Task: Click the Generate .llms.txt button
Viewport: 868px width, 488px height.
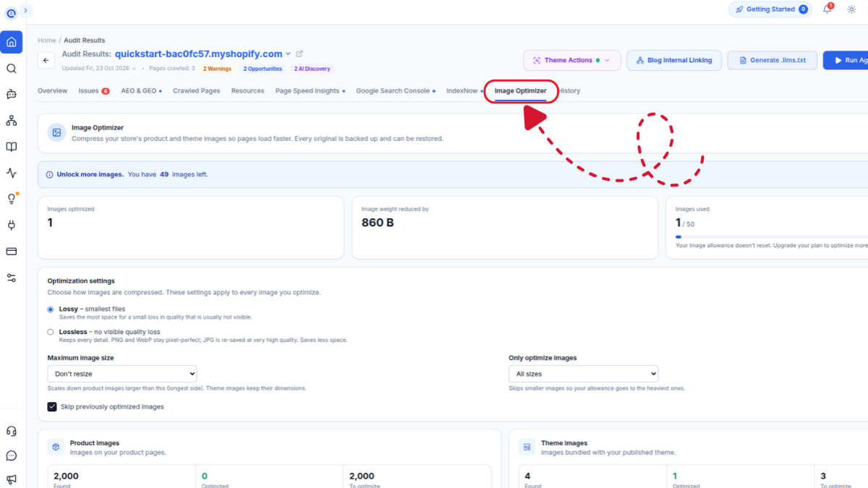Action: (x=772, y=60)
